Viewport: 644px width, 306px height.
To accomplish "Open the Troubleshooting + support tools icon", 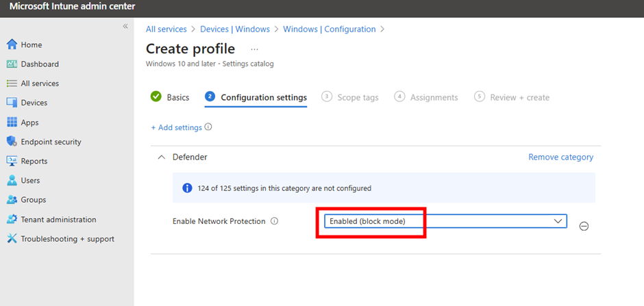I will point(12,239).
